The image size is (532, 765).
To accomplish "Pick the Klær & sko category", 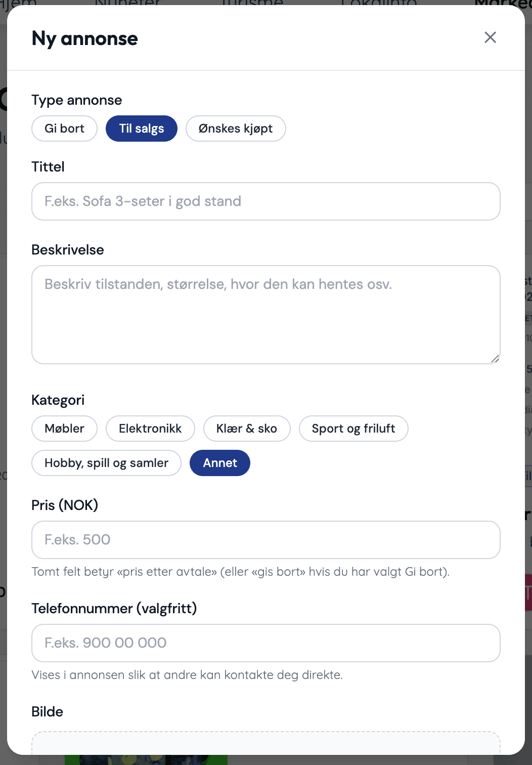I will coord(247,429).
